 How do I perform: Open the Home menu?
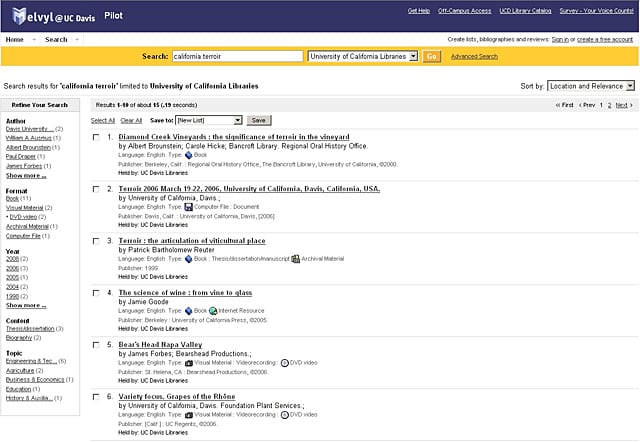(x=15, y=39)
